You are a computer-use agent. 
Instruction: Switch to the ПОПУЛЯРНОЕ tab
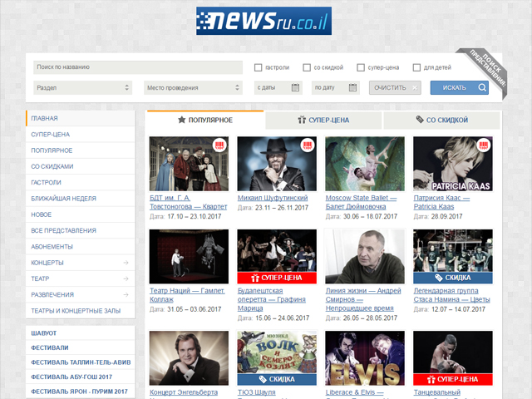(x=205, y=120)
